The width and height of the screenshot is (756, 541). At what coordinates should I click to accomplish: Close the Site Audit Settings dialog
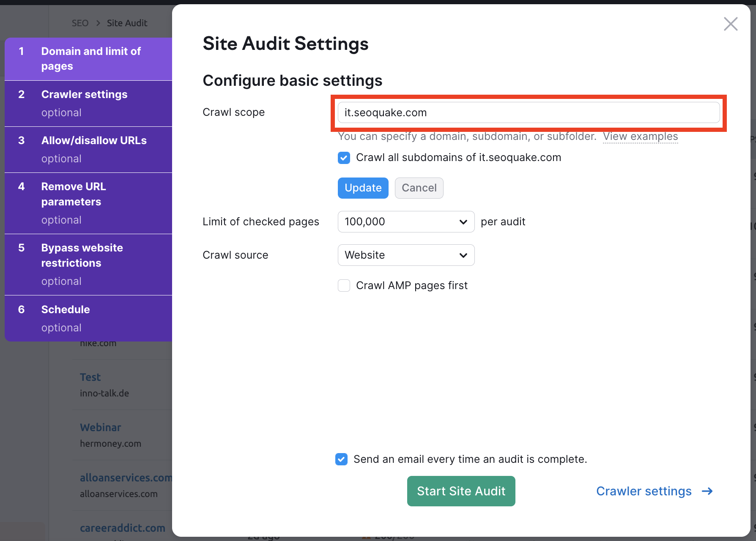[730, 24]
